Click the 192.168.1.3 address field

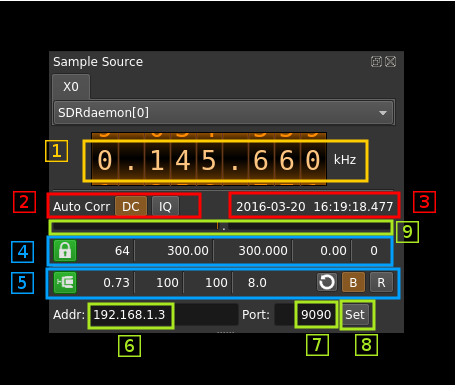coord(163,314)
